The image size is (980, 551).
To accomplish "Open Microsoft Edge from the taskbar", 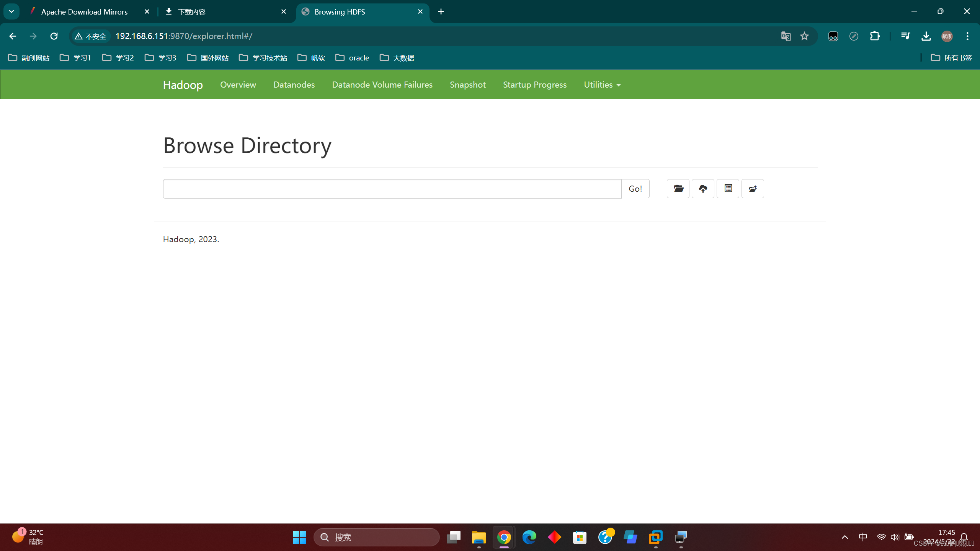I will [529, 537].
